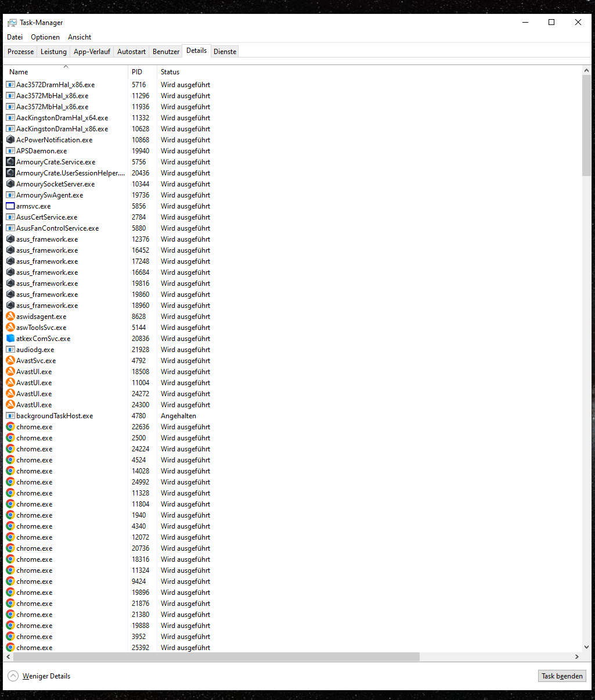The image size is (595, 700).
Task: Click the Task beenden button
Action: coord(562,676)
